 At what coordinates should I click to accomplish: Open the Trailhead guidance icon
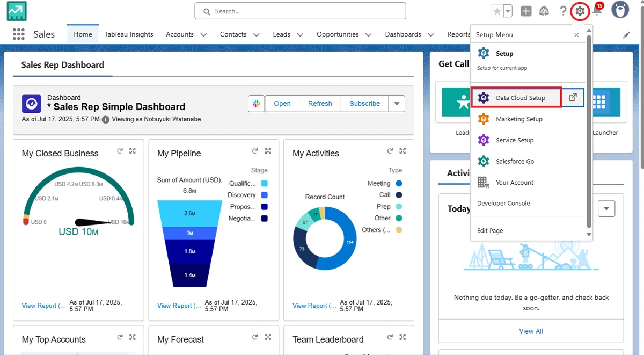pyautogui.click(x=544, y=11)
